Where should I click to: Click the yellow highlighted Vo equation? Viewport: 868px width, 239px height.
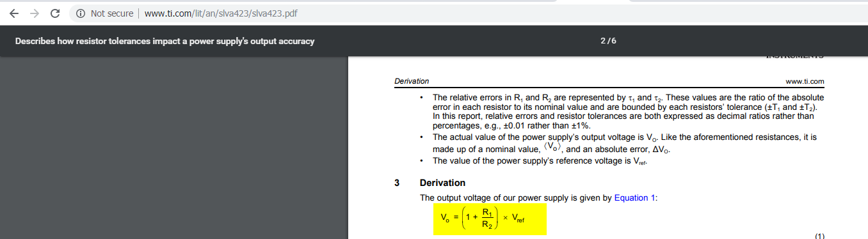[x=490, y=219]
